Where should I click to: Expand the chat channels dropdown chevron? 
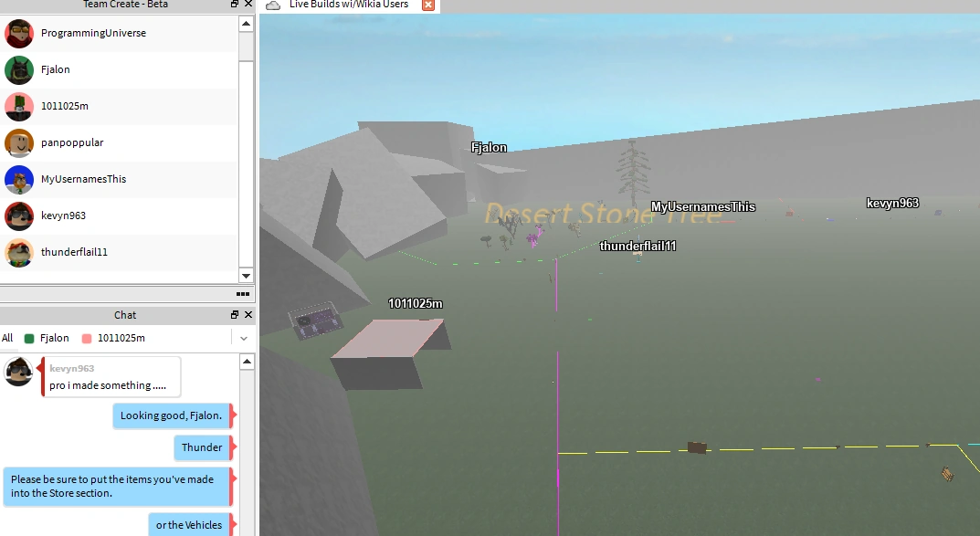point(244,338)
